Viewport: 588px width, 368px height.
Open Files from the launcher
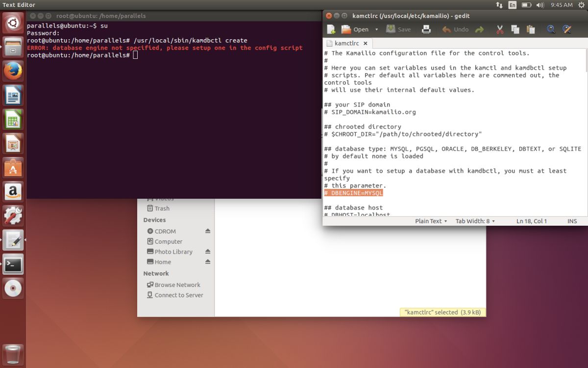point(13,47)
